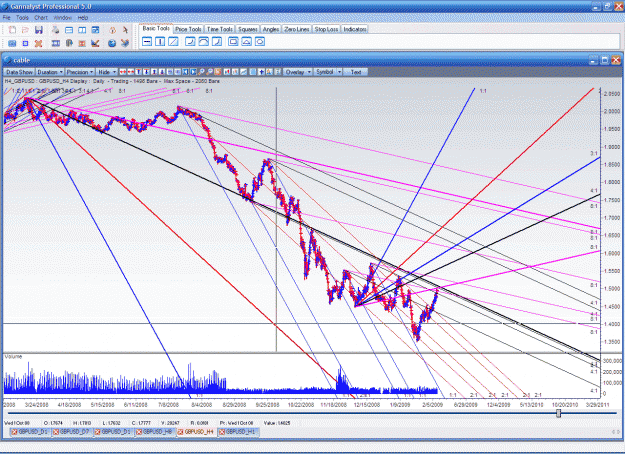Click the scroll-right arrow icon in chart toolbar

point(193,72)
